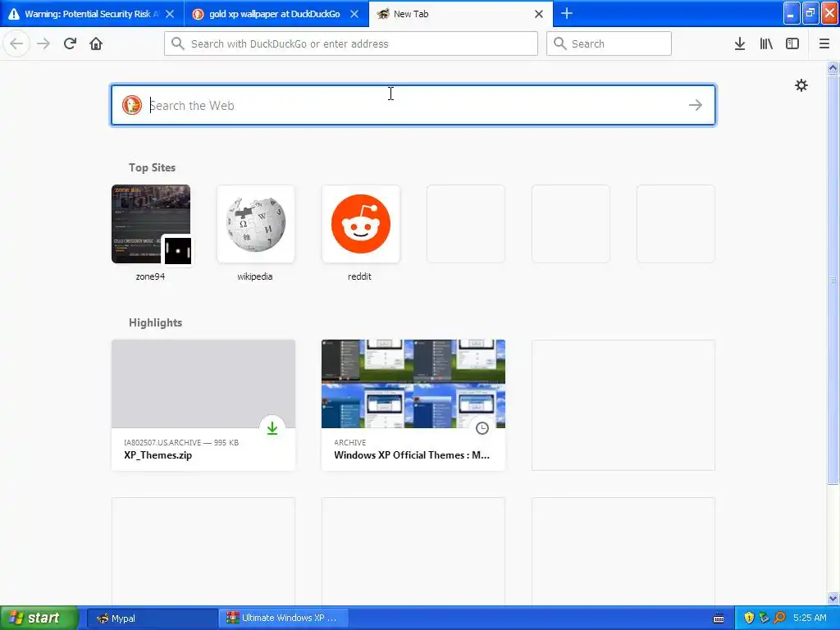Click the forward navigation arrow
840x630 pixels.
(x=43, y=43)
